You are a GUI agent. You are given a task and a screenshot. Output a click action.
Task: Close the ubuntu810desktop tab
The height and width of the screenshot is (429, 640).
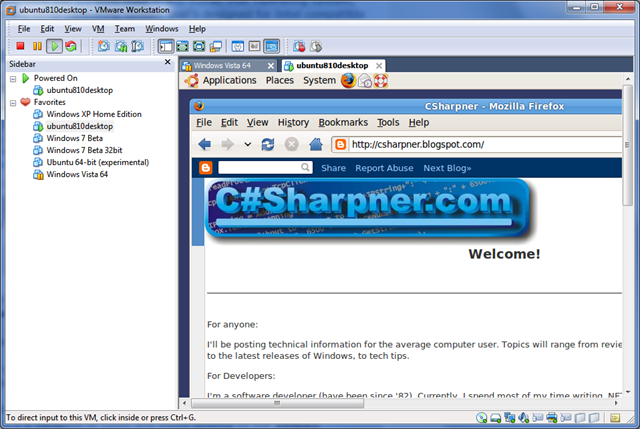pyautogui.click(x=379, y=66)
